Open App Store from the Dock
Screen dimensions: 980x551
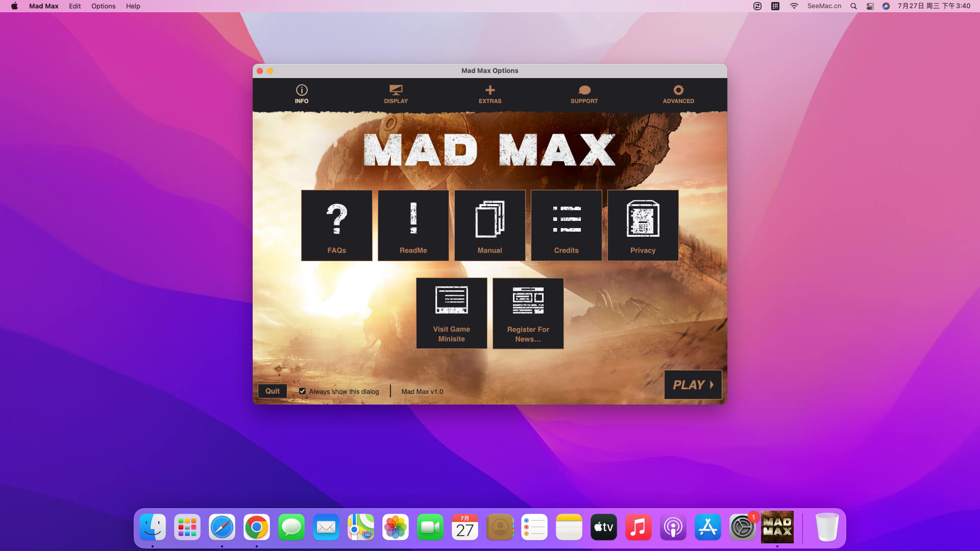(708, 528)
